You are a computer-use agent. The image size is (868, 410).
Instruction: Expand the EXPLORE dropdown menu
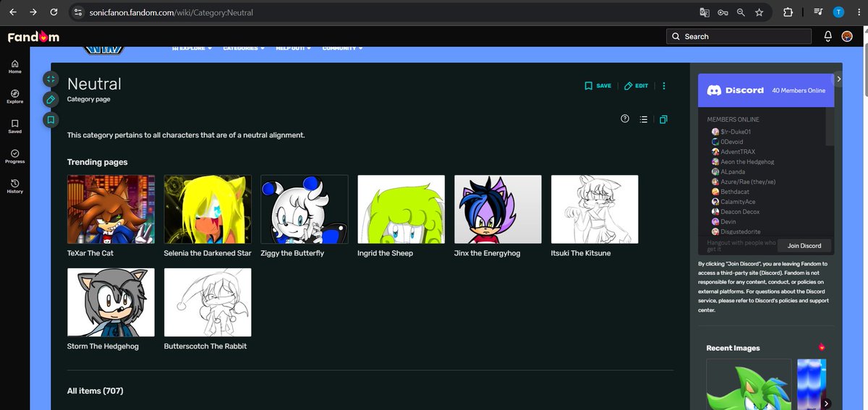[x=192, y=48]
